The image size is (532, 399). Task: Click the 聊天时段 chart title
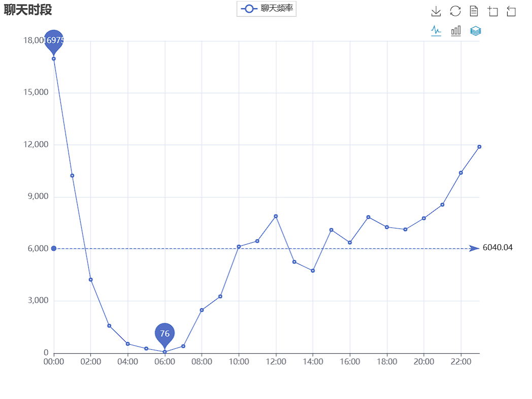click(28, 10)
